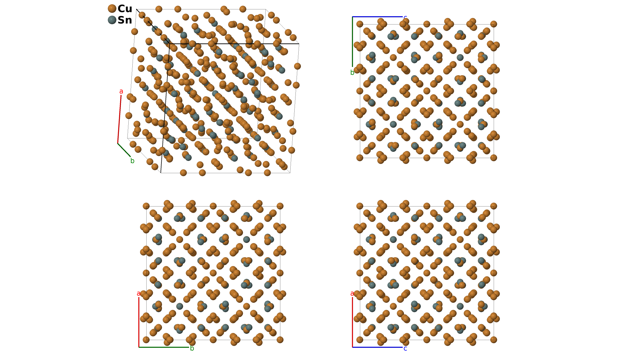
Task: Click blue 'c' label in bottom-right view
Action: [x=405, y=348]
